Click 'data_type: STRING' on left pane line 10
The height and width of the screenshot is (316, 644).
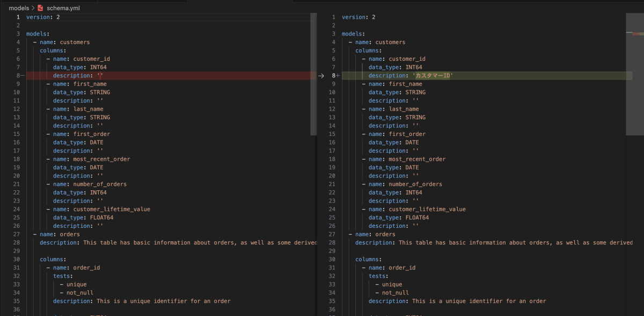coord(82,92)
